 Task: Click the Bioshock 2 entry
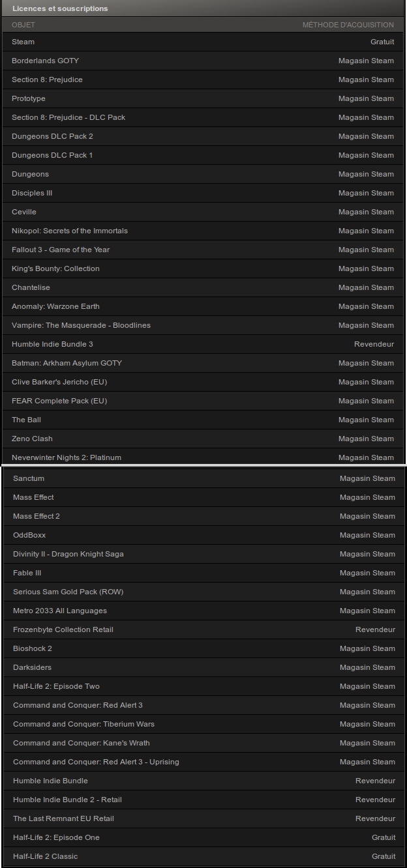(204, 648)
